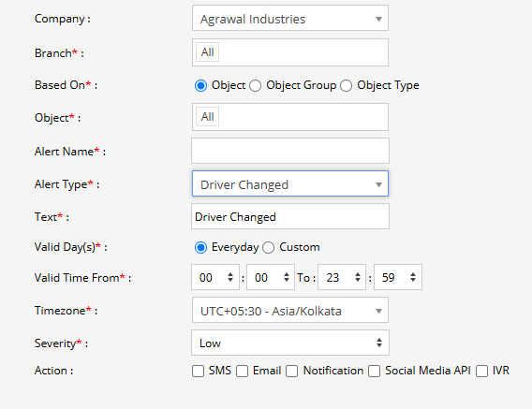Select the Object radio button

click(x=200, y=85)
